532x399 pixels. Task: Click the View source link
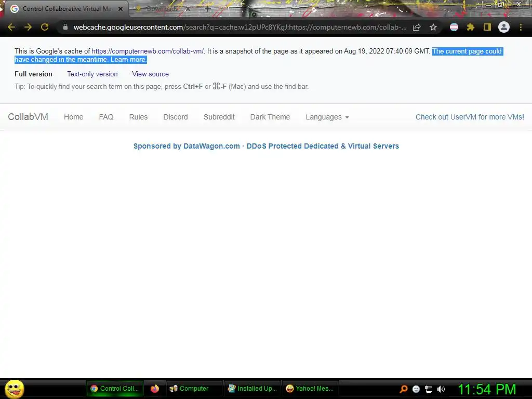pyautogui.click(x=150, y=74)
